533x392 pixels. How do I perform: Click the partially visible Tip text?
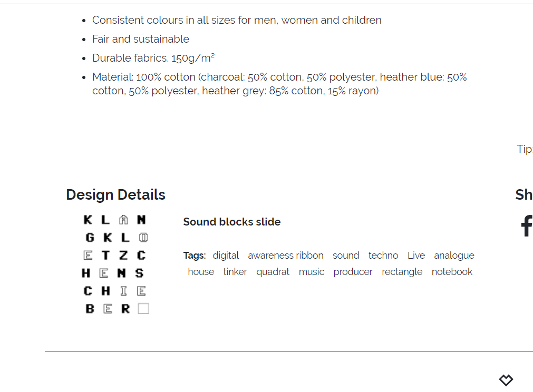tap(525, 149)
